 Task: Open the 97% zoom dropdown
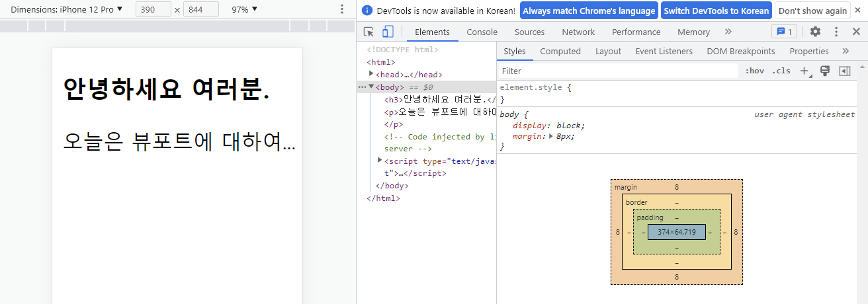pyautogui.click(x=245, y=9)
